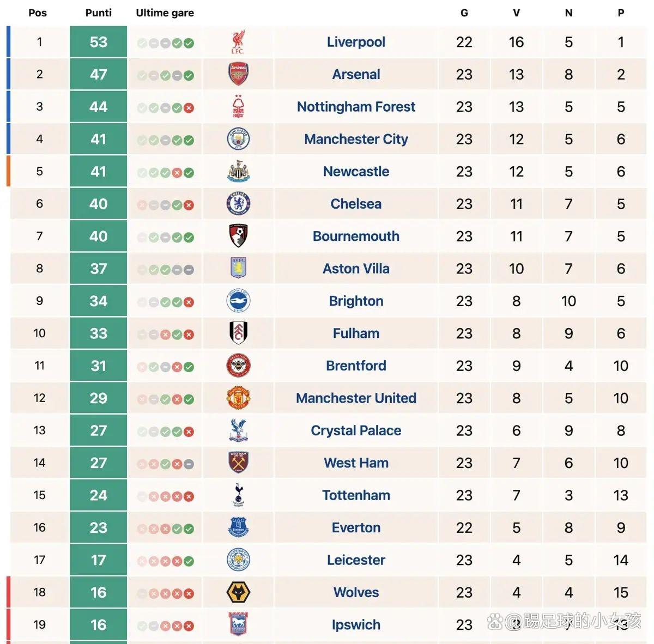The height and width of the screenshot is (644, 654).
Task: Click the Ultime gare column header
Action: tap(165, 13)
